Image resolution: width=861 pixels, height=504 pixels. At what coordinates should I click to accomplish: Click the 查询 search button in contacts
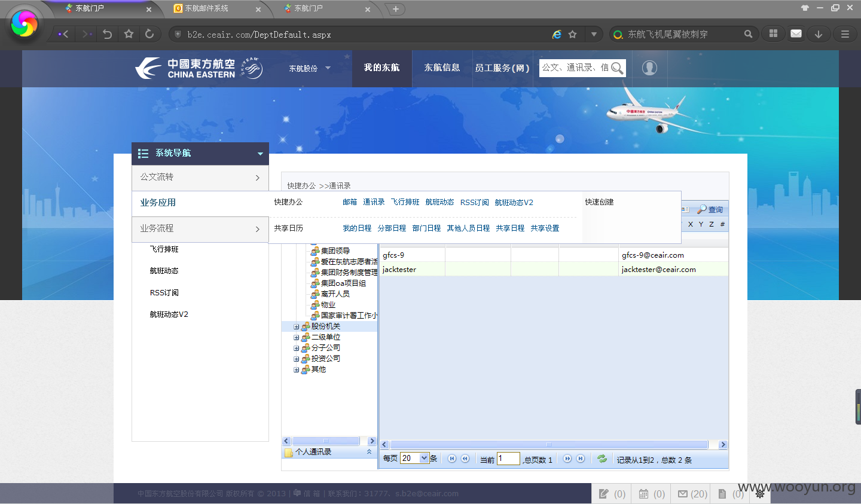click(710, 209)
